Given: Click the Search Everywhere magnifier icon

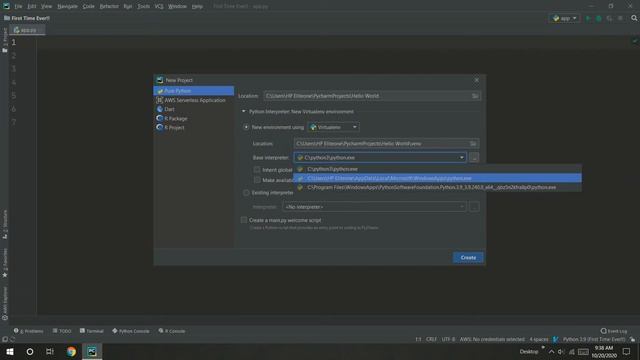Looking at the screenshot, I should [x=634, y=18].
